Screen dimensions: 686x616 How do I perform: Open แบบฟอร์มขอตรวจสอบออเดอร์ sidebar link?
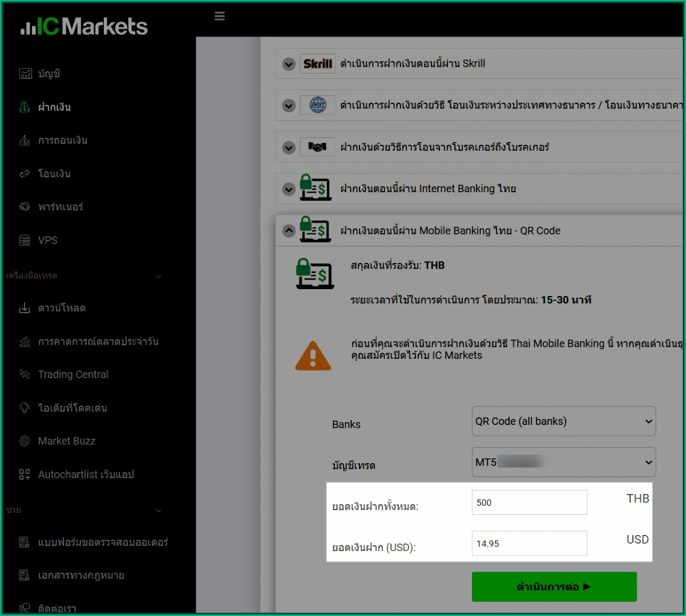(x=103, y=542)
